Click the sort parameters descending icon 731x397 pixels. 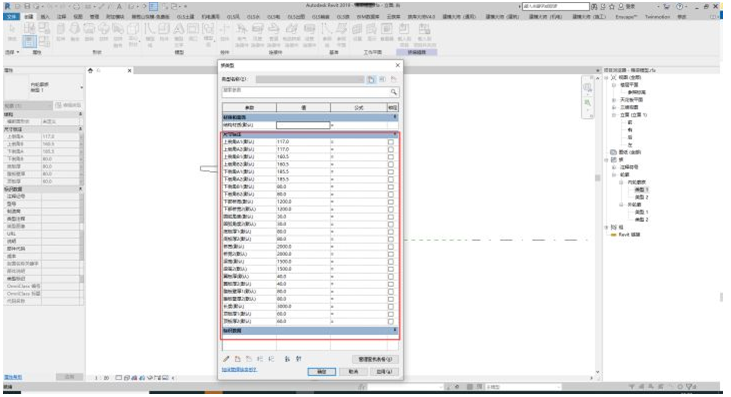point(298,359)
